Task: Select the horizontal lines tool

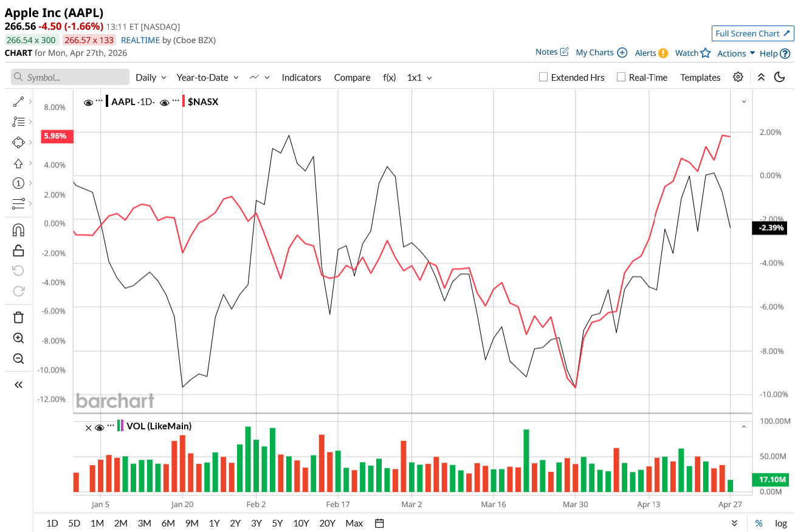Action: point(18,203)
